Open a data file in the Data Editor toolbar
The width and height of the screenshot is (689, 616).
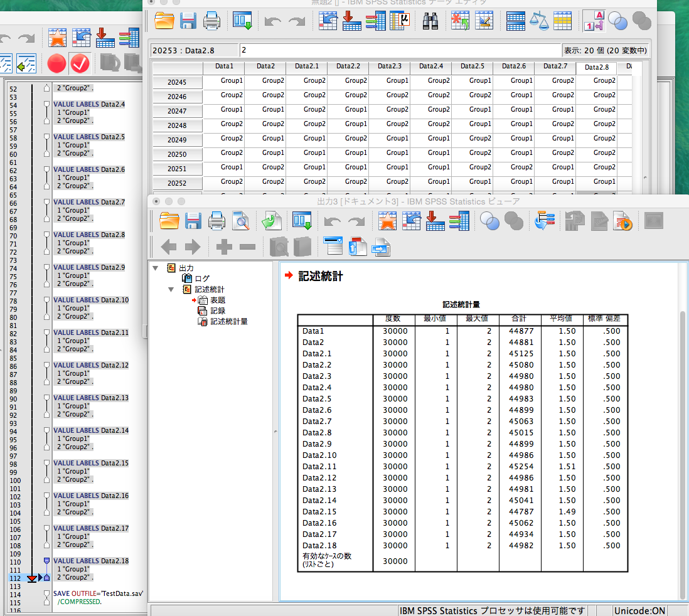coord(164,21)
